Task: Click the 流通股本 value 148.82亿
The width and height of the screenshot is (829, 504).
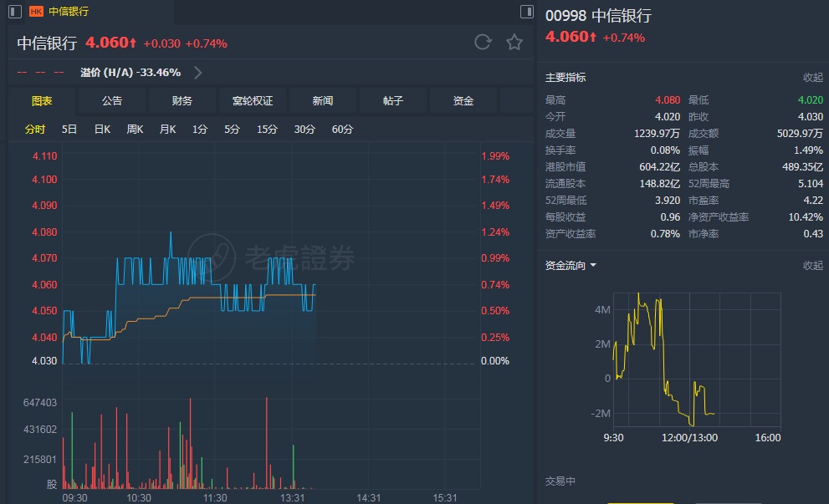Action: point(659,184)
